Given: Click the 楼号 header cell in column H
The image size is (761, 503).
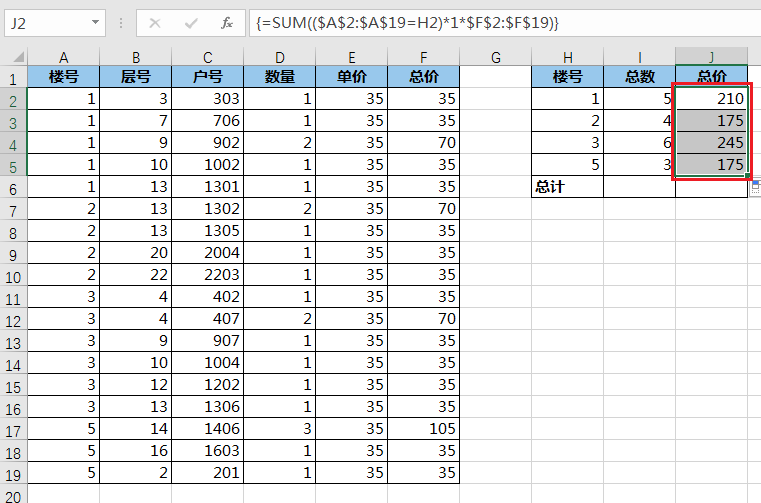Looking at the screenshot, I should [567, 77].
